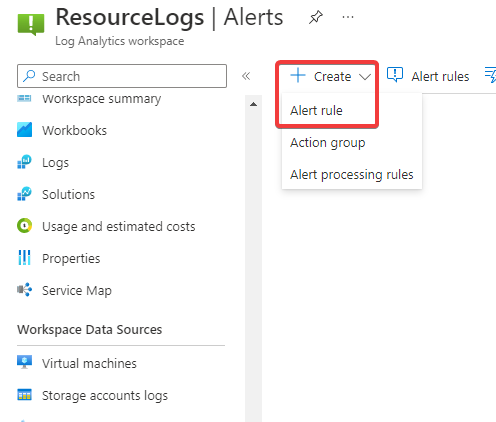Viewport: 496px width, 422px height.
Task: Open Workspace summary in sidebar
Action: pyautogui.click(x=101, y=99)
